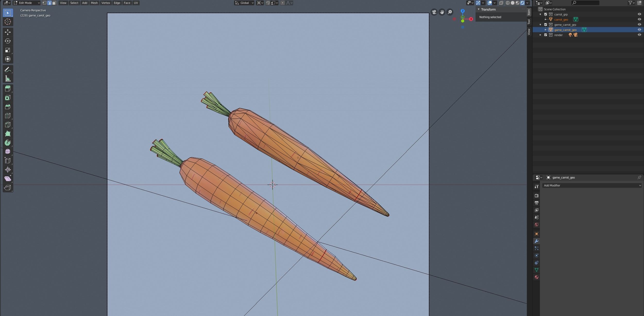Open the Render properties tab
Screen dimensions: 644x316
point(537,196)
